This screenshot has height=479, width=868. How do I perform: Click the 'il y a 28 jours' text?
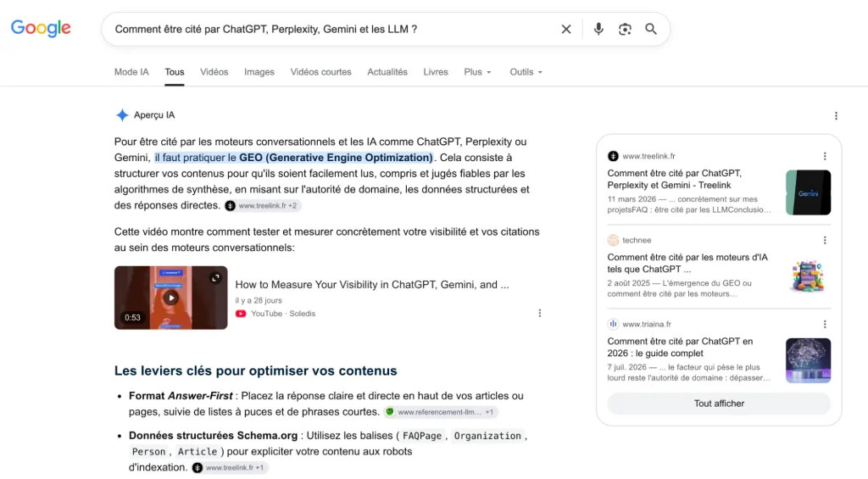click(259, 300)
